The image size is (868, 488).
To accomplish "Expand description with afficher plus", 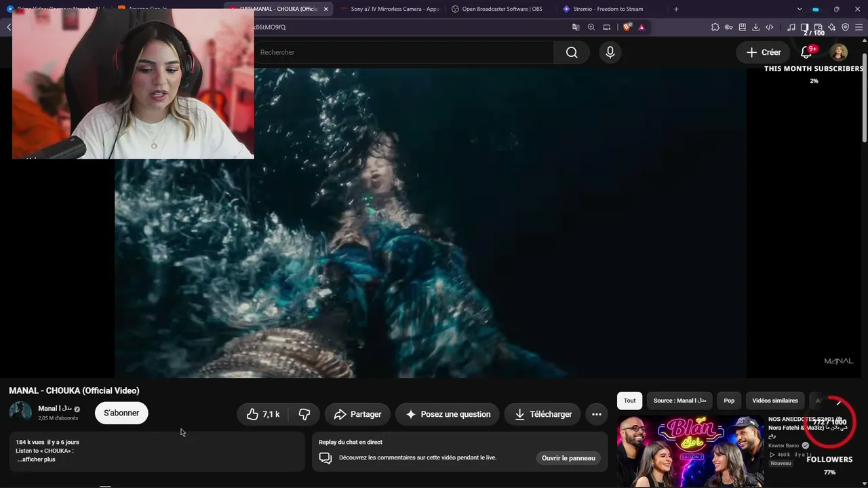I will 37,460.
